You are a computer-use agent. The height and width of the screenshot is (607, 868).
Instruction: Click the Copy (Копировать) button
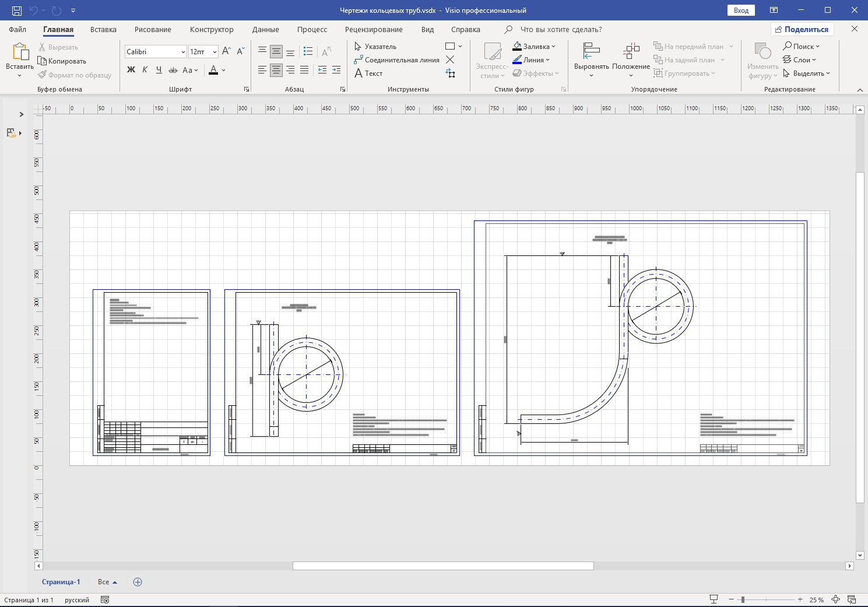click(x=62, y=61)
